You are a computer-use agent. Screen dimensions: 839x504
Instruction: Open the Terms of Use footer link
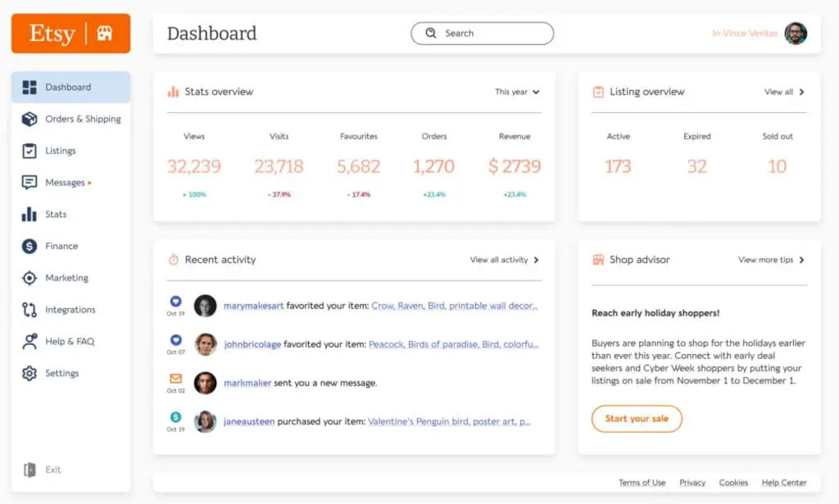[642, 482]
